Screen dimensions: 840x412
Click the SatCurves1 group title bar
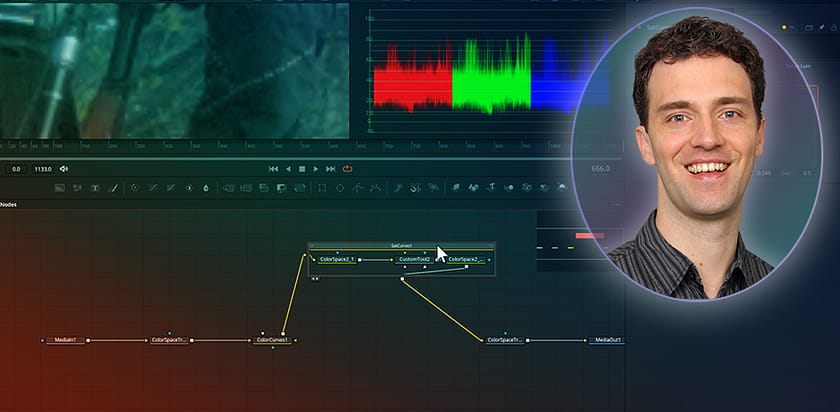pos(402,245)
